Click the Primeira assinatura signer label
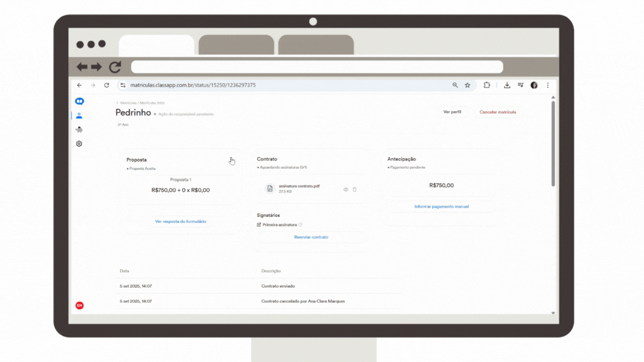The width and height of the screenshot is (644, 362). tap(280, 225)
